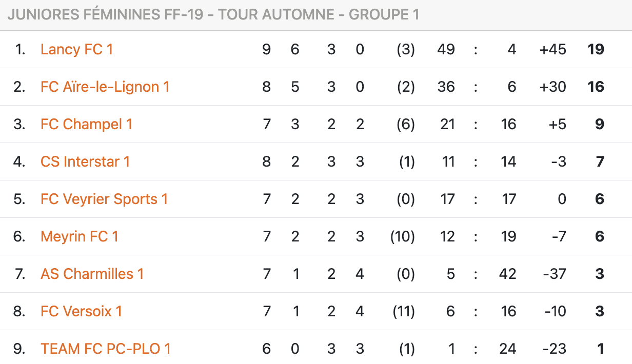Click the fair-play value (11) for FC Versoix
Image resolution: width=632 pixels, height=364 pixels.
[x=403, y=311]
